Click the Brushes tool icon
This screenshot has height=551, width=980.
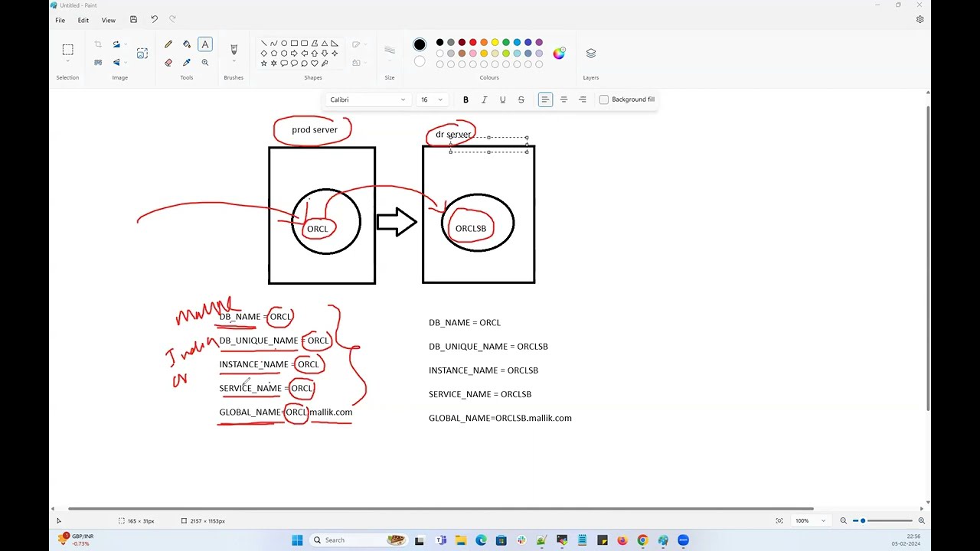[234, 49]
